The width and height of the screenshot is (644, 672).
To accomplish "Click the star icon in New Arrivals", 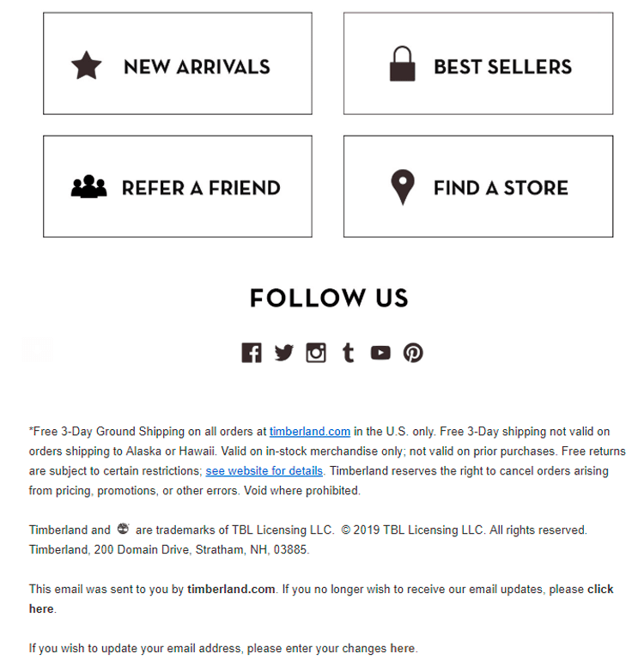I will pos(86,65).
